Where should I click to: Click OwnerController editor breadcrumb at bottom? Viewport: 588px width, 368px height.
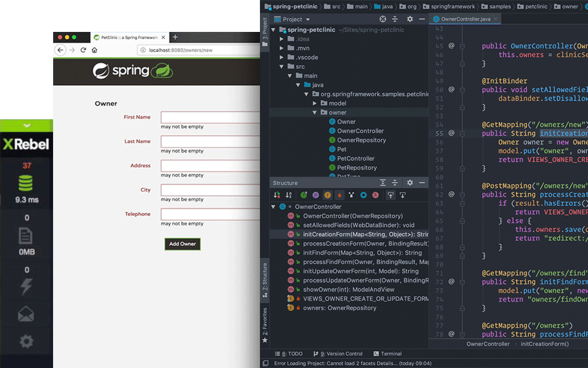pyautogui.click(x=488, y=344)
